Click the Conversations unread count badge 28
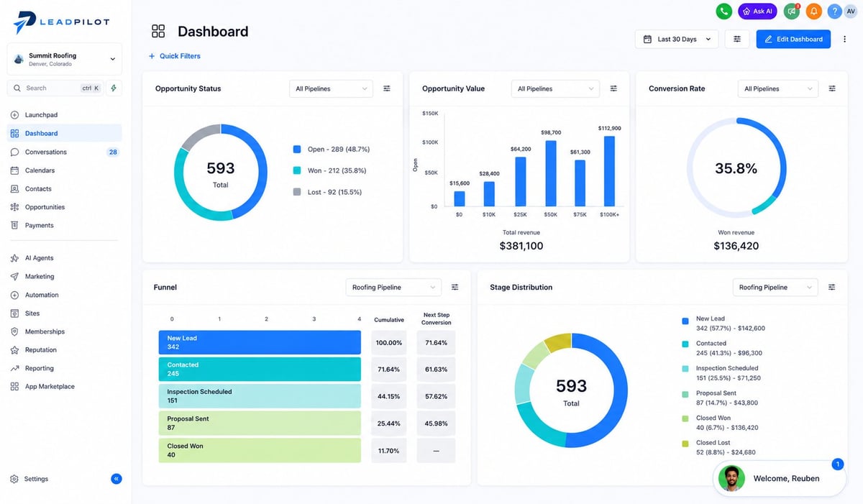This screenshot has height=504, width=863. [113, 152]
